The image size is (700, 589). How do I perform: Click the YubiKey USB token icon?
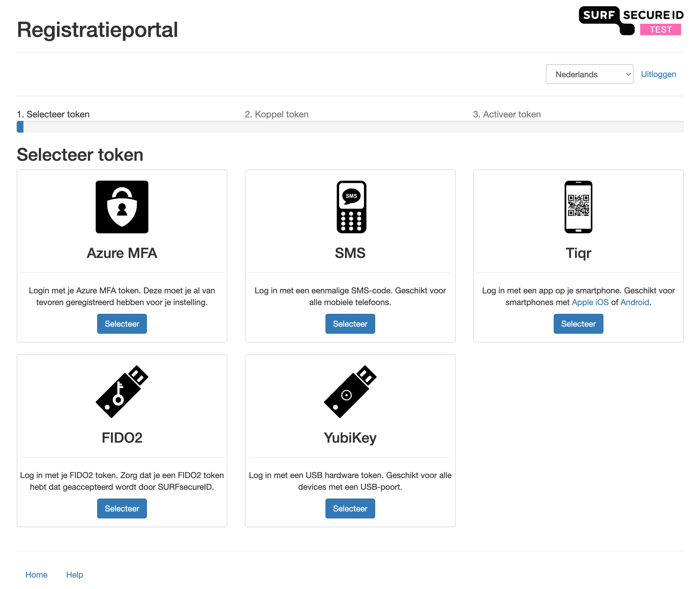(350, 391)
